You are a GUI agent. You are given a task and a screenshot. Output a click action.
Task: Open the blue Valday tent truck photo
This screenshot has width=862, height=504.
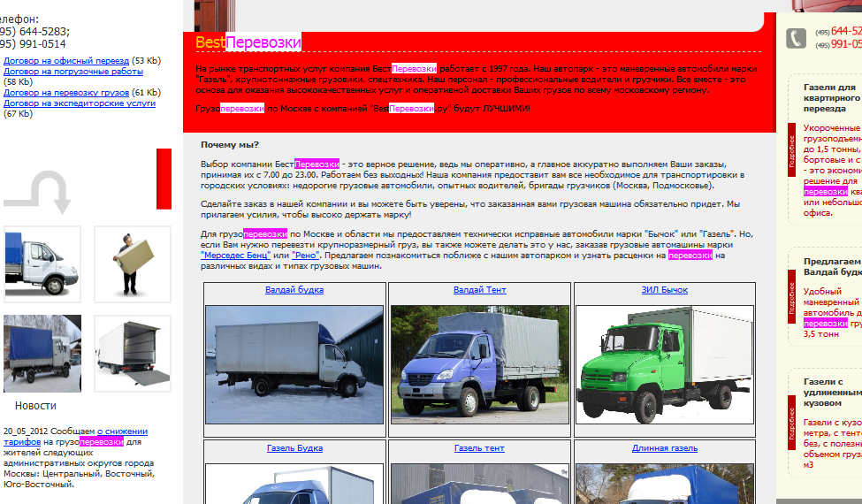click(479, 365)
